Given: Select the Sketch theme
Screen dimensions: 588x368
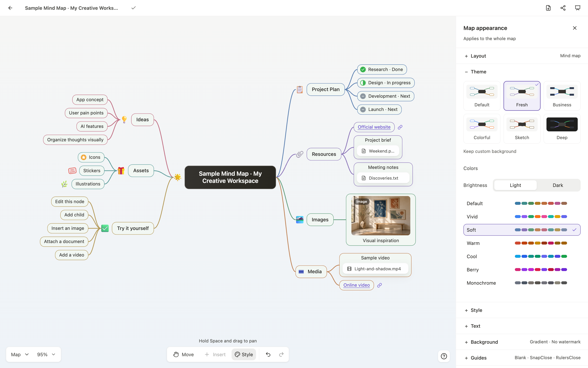Looking at the screenshot, I should (x=522, y=128).
